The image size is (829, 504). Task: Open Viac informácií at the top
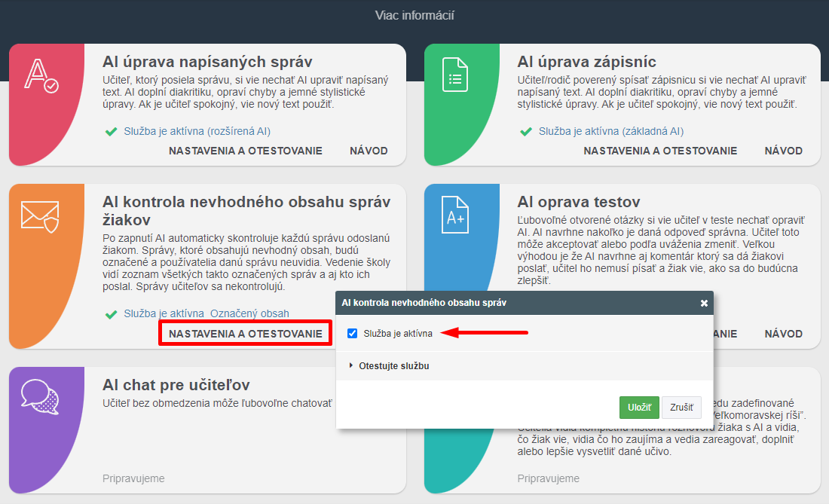pyautogui.click(x=414, y=16)
